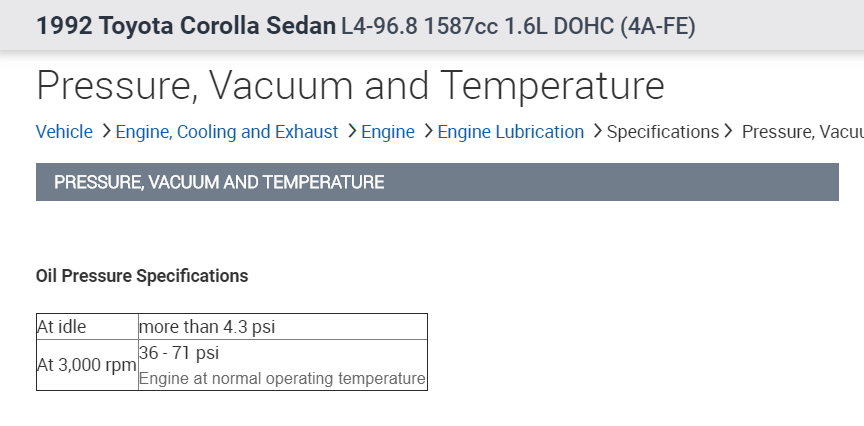Go to Engine, Cooling and Exhaust breadcrumb
The width and height of the screenshot is (864, 426).
point(227,132)
